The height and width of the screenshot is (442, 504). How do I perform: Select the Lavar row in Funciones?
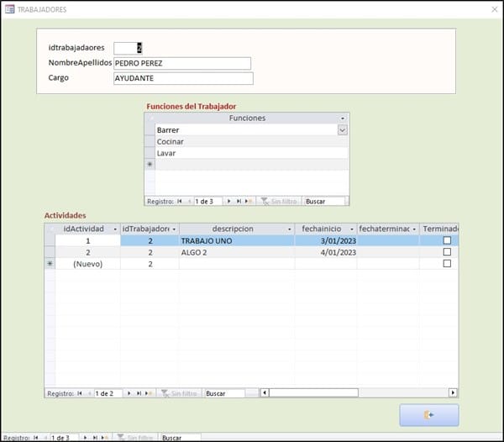click(x=252, y=153)
